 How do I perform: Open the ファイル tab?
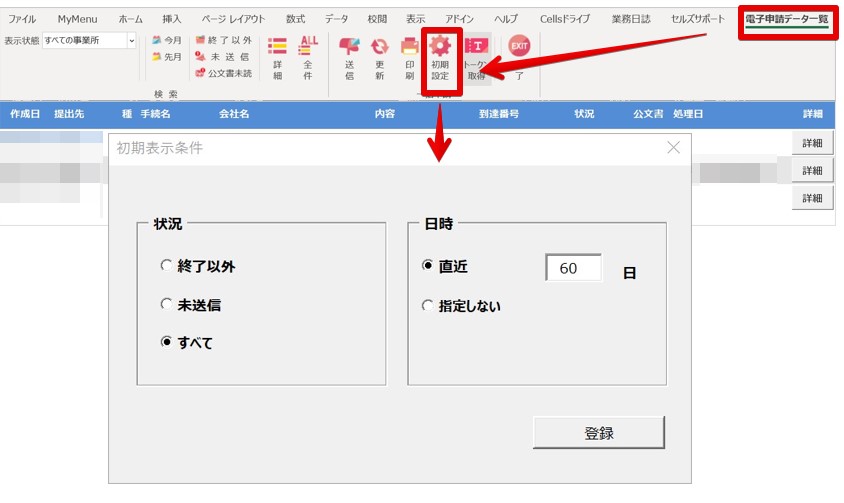22,19
